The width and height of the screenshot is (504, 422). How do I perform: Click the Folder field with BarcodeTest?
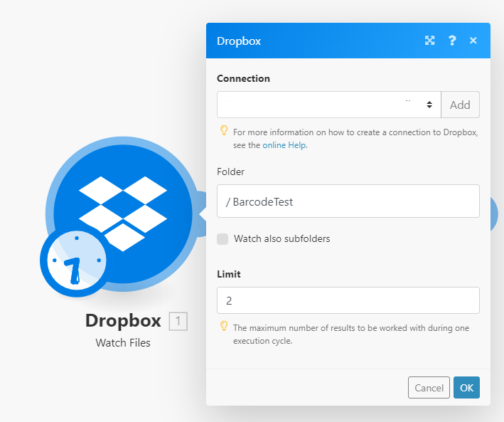coord(348,201)
